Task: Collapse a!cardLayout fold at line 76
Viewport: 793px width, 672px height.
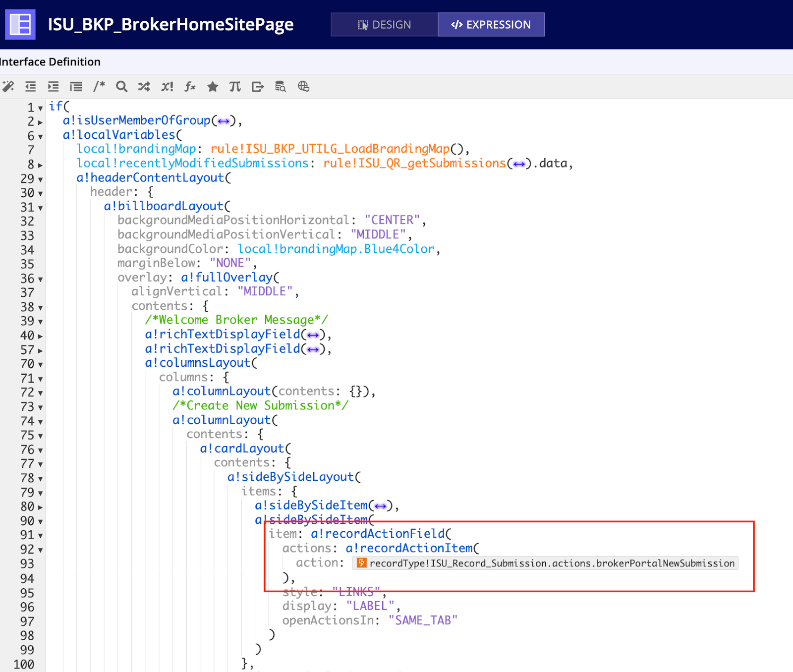Action: click(x=40, y=450)
